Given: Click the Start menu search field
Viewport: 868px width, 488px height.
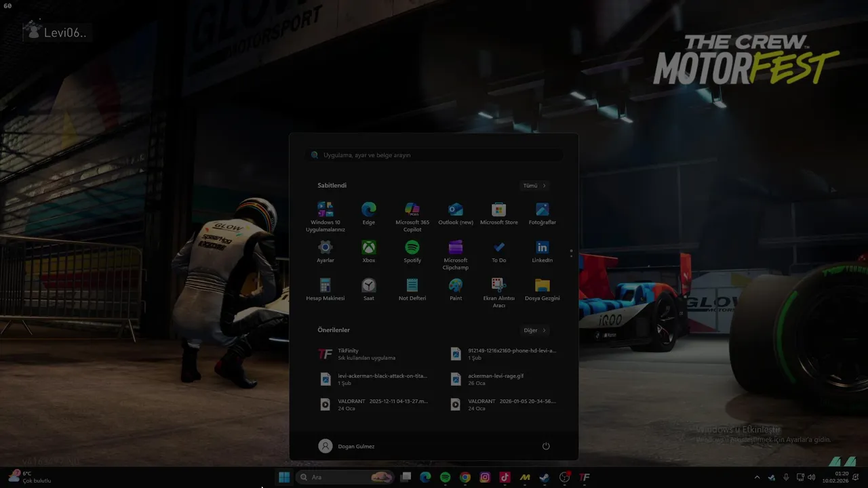Looking at the screenshot, I should 434,155.
